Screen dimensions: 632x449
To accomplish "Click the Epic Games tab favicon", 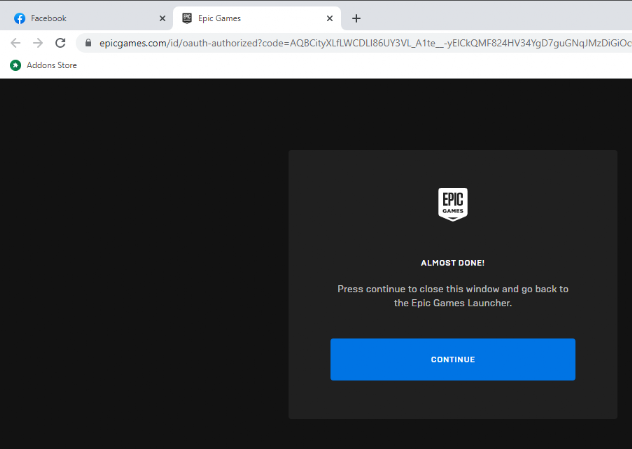I will click(187, 18).
